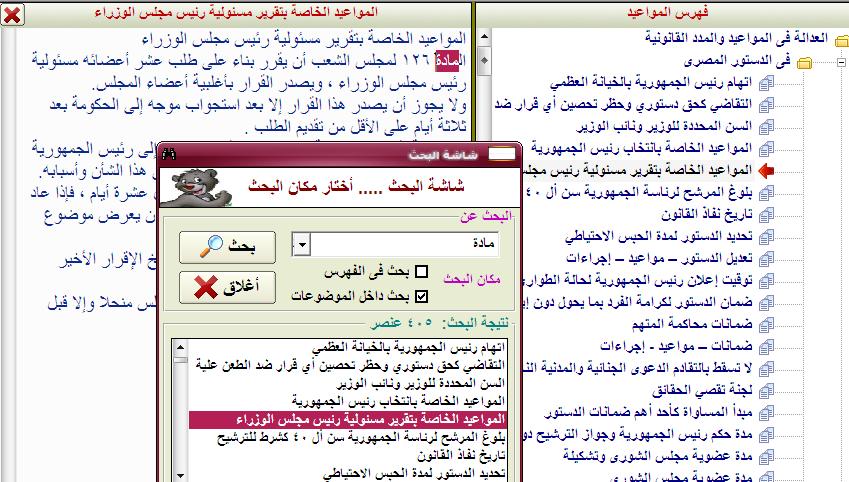Click document icon next to ضمانات محاكمة المتهم
The image size is (849, 482).
pyautogui.click(x=766, y=325)
